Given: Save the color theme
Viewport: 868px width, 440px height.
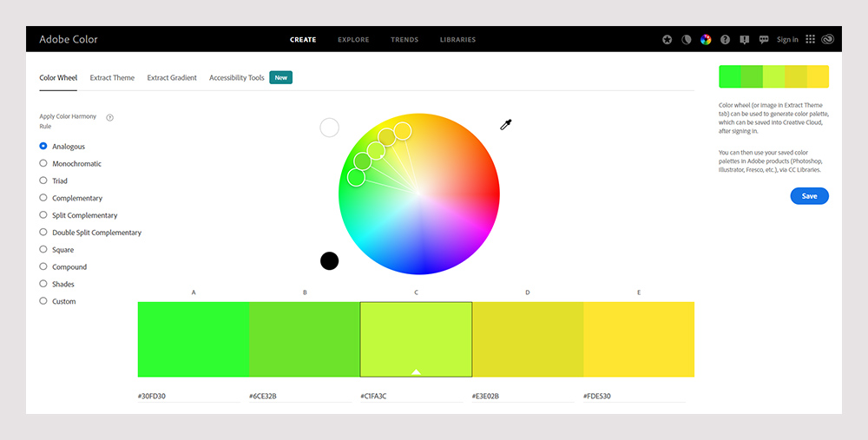Looking at the screenshot, I should [x=809, y=196].
